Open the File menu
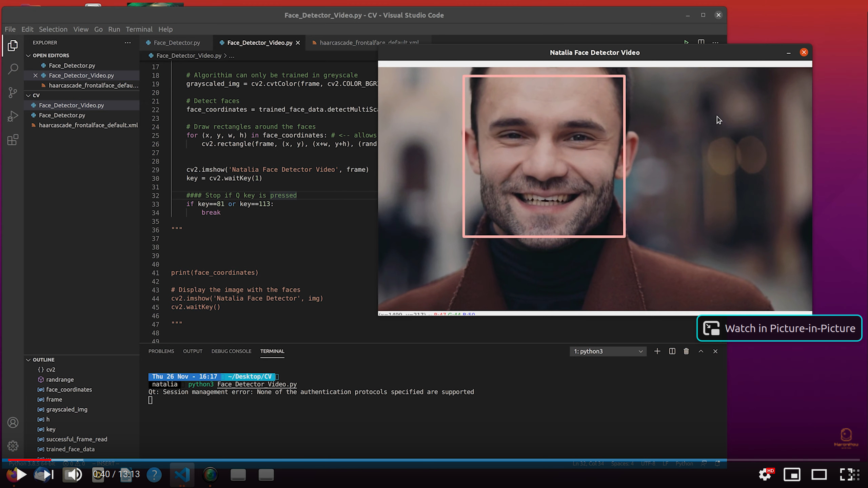The width and height of the screenshot is (868, 488). click(10, 29)
